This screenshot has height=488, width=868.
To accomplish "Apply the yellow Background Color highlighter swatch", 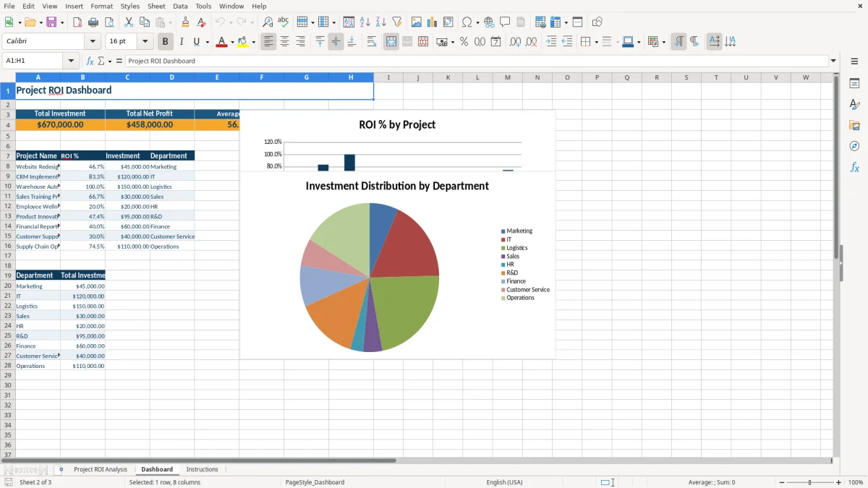I will (x=242, y=42).
